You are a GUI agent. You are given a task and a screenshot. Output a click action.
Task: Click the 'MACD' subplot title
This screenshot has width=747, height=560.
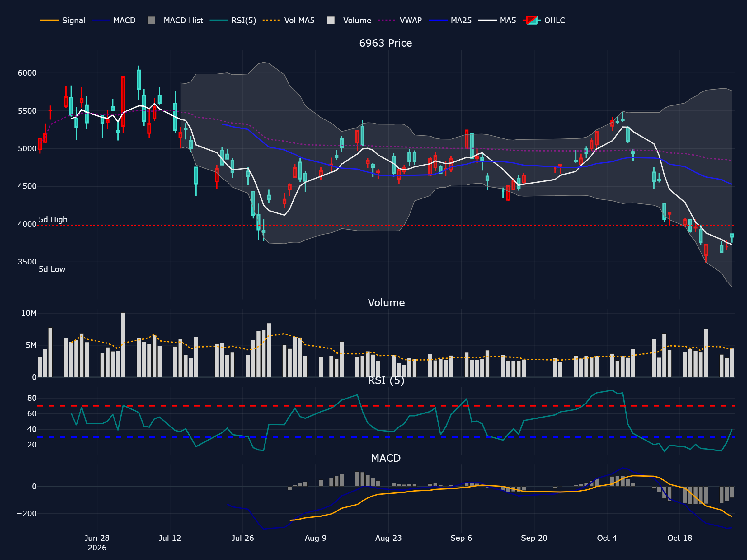coord(386,458)
